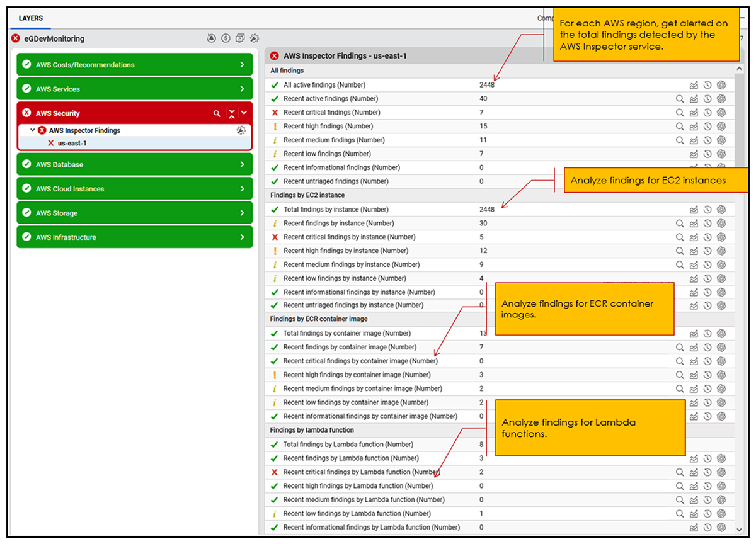Viewport: 756px width, 544px height.
Task: Open graph icon for Recent low findings by instance
Action: click(x=694, y=279)
